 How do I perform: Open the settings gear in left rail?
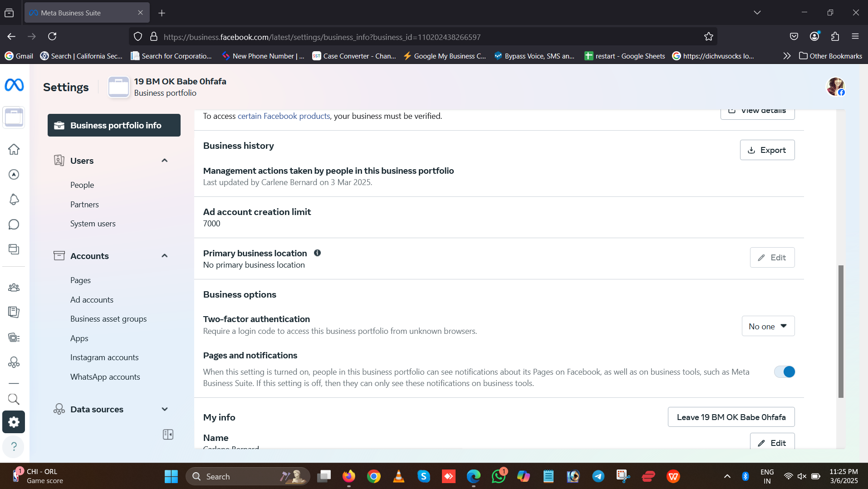(14, 422)
